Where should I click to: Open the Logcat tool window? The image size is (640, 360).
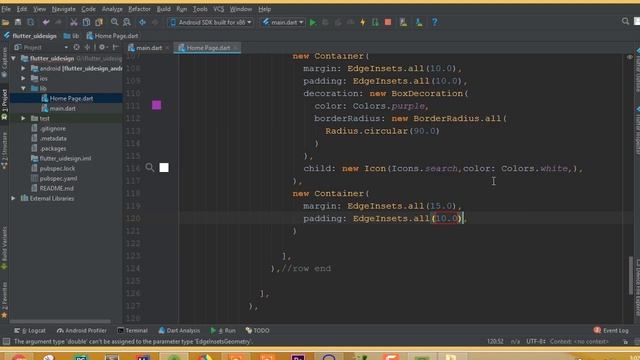(30, 330)
